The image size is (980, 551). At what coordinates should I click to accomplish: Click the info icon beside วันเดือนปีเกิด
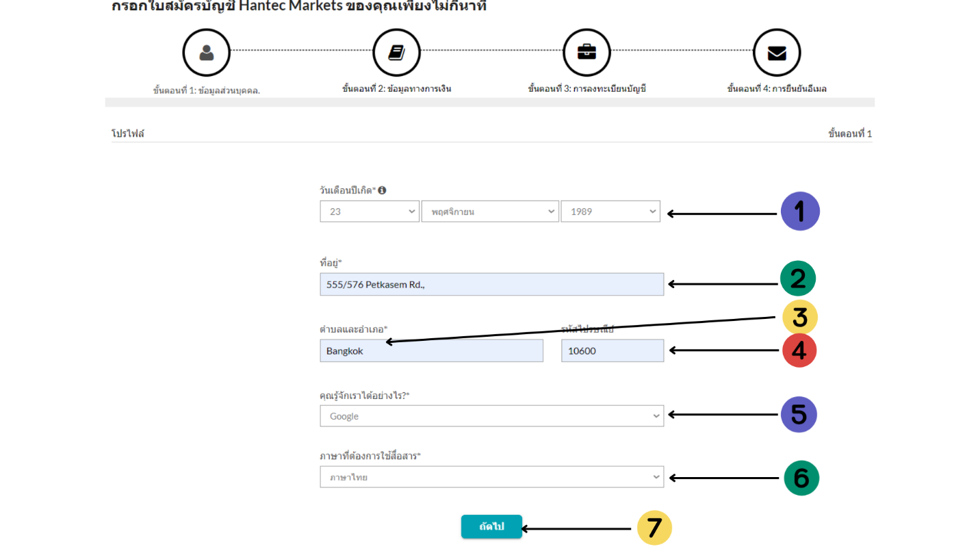tap(382, 190)
